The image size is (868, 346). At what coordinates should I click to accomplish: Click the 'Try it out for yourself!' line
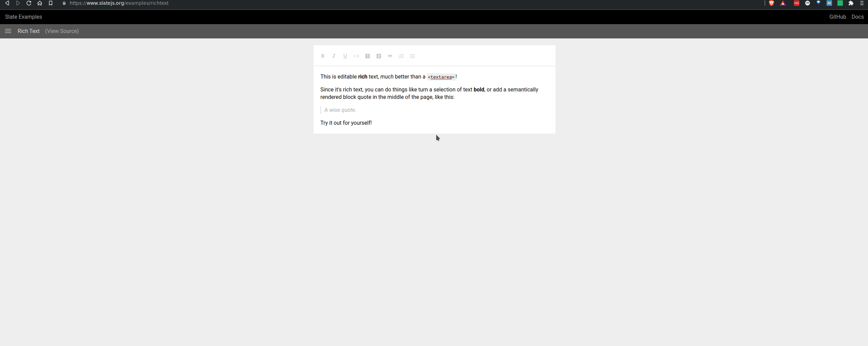click(x=346, y=123)
